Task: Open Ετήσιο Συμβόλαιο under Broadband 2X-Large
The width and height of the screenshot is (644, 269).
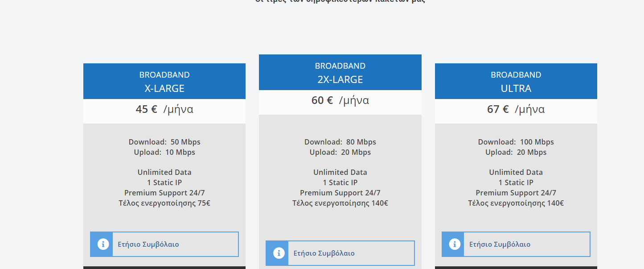Action: click(x=340, y=253)
